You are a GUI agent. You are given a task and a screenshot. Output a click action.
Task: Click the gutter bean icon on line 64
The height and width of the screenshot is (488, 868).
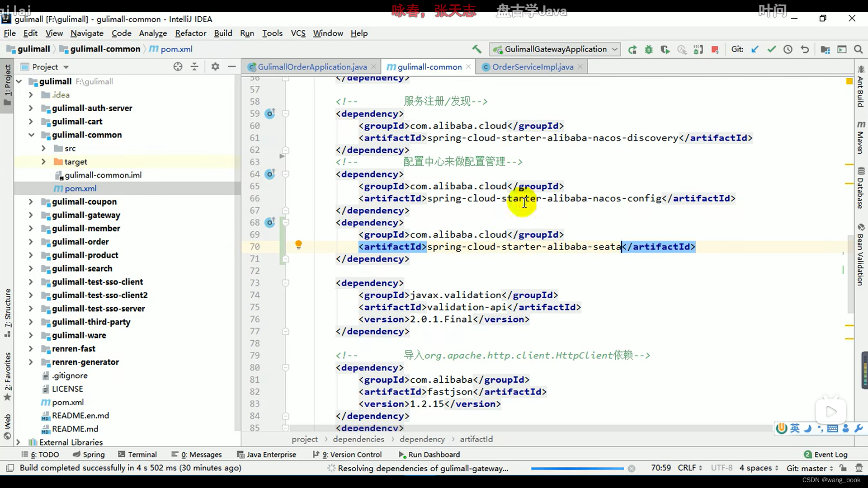click(270, 174)
